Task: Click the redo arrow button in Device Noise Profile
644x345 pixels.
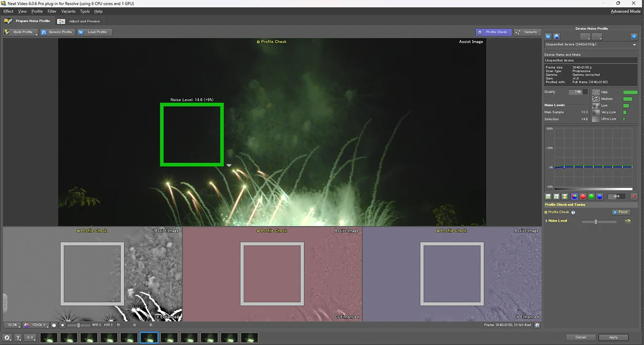Action: 597,37
